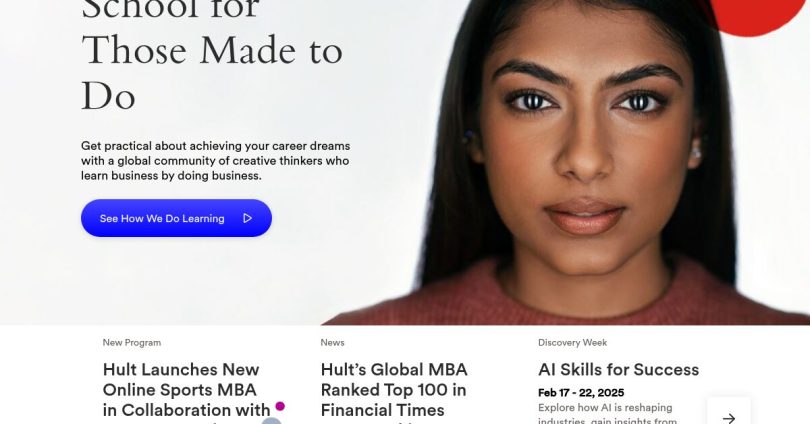The width and height of the screenshot is (810, 424).
Task: Click the magenta dot beside Sports MBA headline
Action: click(280, 406)
